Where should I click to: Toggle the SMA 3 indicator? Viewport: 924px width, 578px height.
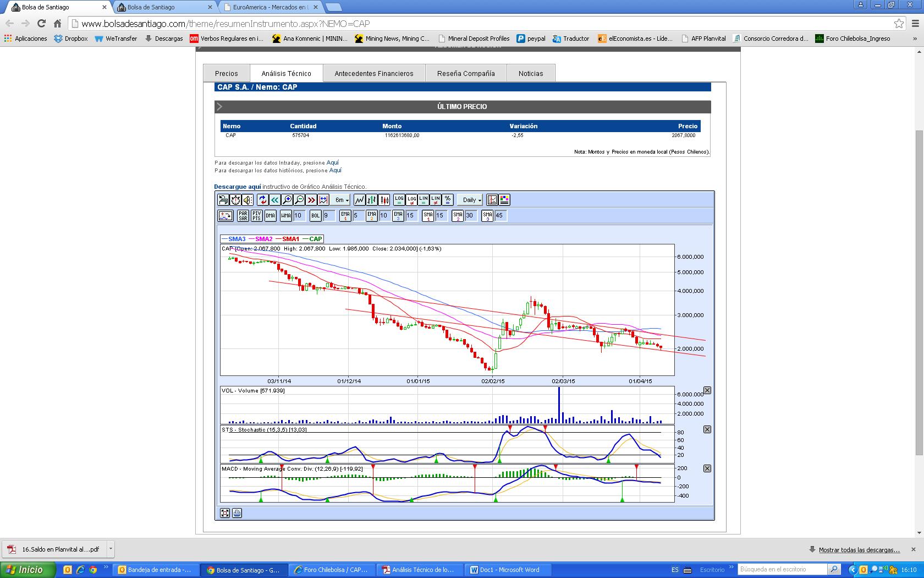pyautogui.click(x=487, y=216)
